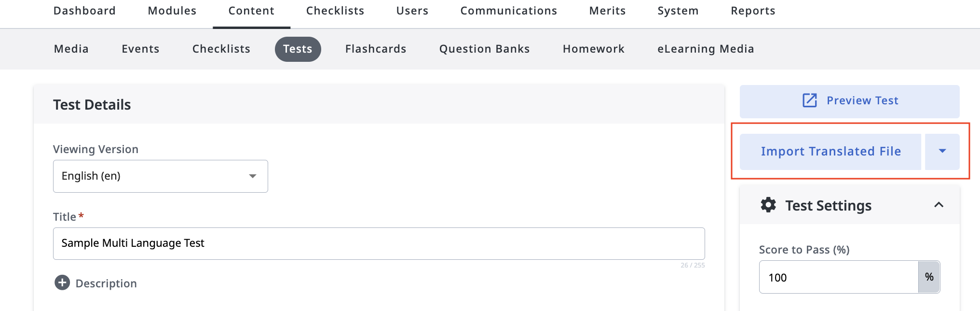
Task: Click the Test Settings gear icon
Action: (x=768, y=205)
